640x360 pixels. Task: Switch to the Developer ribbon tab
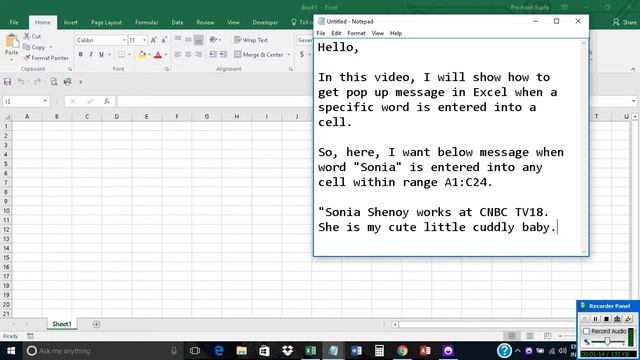265,22
